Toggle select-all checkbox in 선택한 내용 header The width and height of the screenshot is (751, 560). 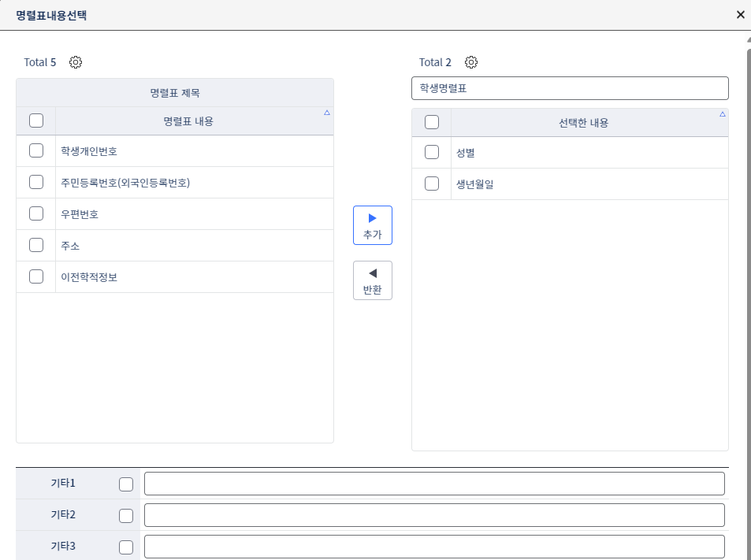coord(432,122)
